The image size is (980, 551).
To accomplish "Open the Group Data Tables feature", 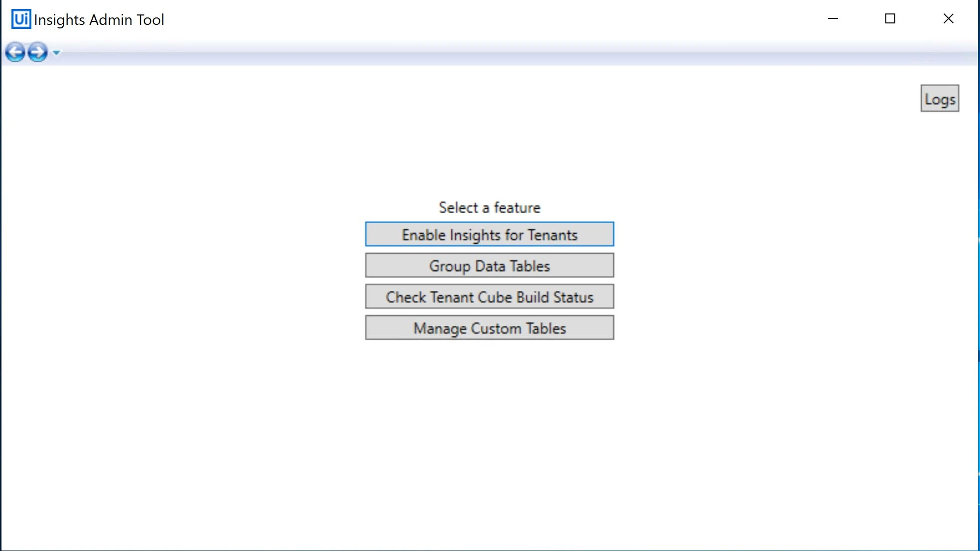I will 489,266.
